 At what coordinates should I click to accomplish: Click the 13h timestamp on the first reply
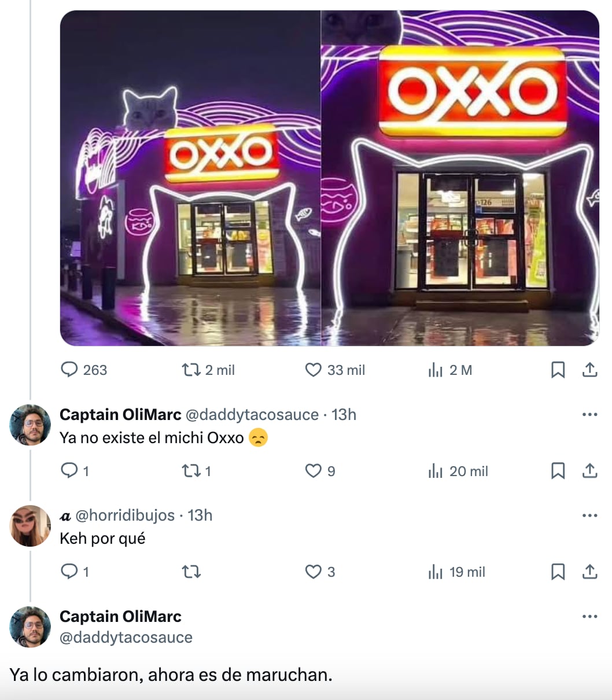[x=344, y=414]
